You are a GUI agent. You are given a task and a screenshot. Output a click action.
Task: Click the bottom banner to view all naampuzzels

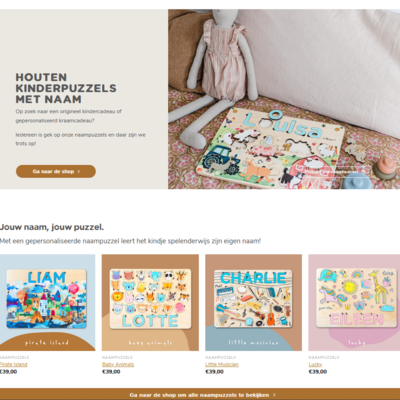tap(200, 395)
